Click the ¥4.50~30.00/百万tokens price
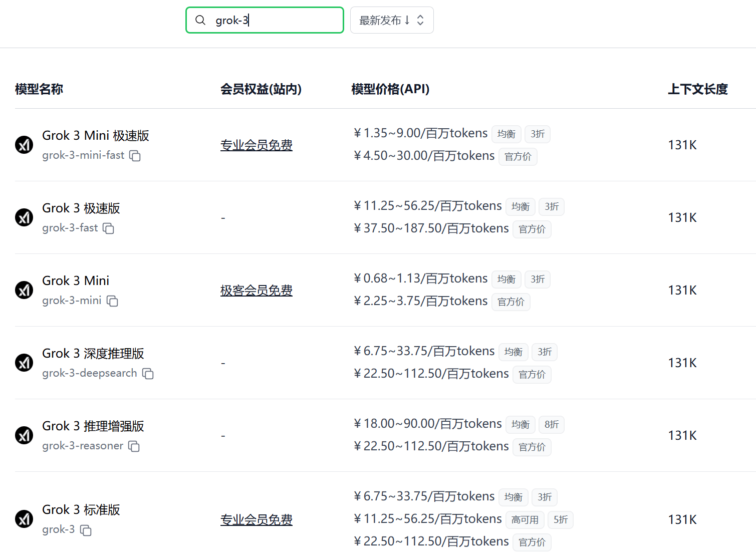The image size is (756, 558). point(424,156)
